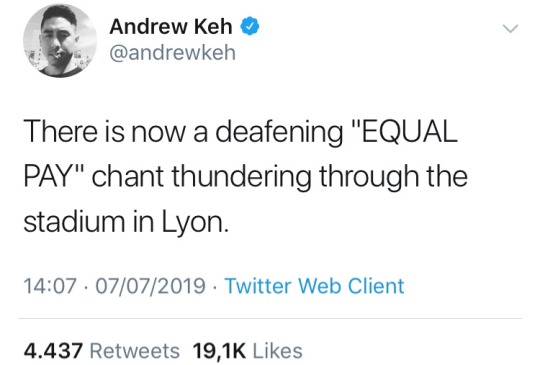
Task: View the 4.437 Retweets list
Action: point(102,351)
